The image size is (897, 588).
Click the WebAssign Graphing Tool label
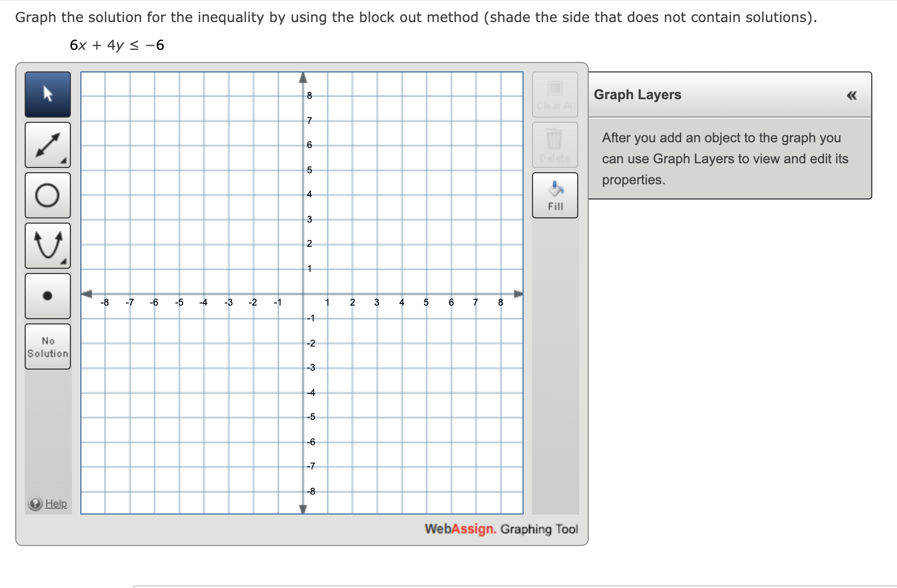pyautogui.click(x=502, y=529)
